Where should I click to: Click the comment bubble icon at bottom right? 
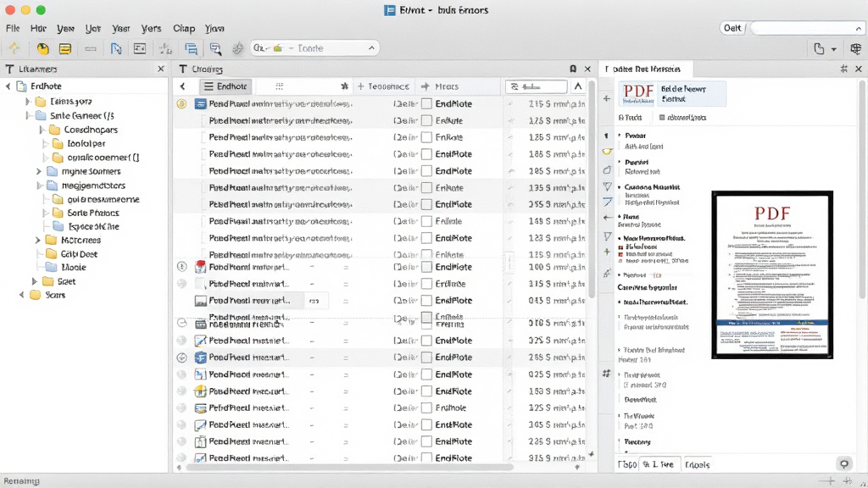click(844, 464)
